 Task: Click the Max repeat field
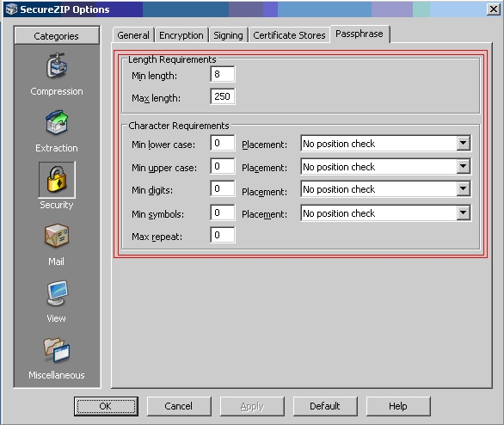pos(223,235)
